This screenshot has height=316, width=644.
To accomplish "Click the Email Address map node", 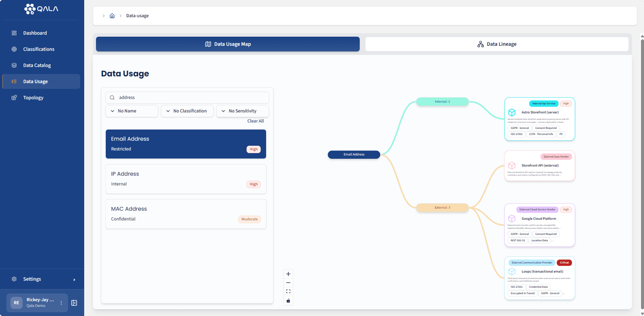I will pos(354,154).
